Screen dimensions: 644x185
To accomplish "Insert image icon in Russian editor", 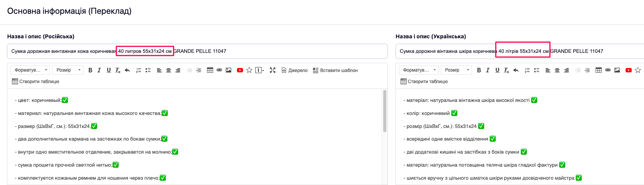I will coord(228,70).
